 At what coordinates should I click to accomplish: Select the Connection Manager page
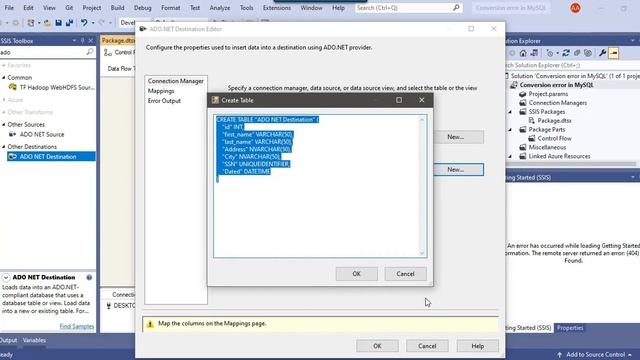pyautogui.click(x=176, y=81)
